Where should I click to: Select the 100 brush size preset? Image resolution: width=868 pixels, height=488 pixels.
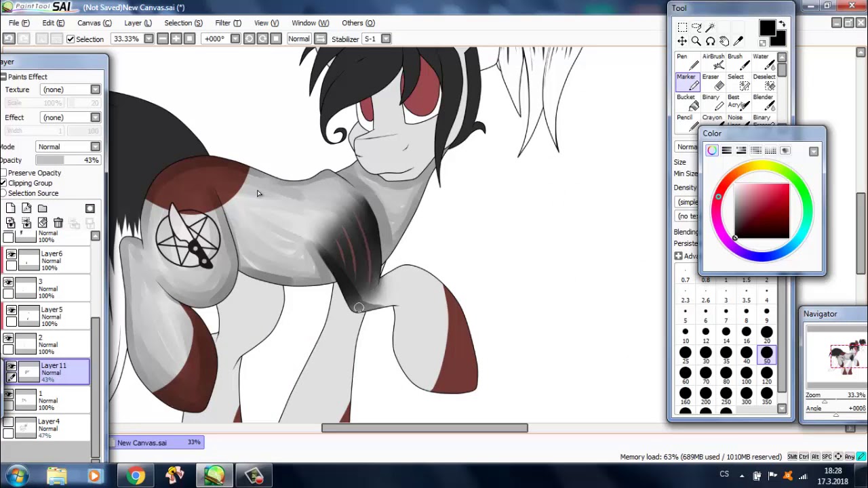click(x=747, y=374)
